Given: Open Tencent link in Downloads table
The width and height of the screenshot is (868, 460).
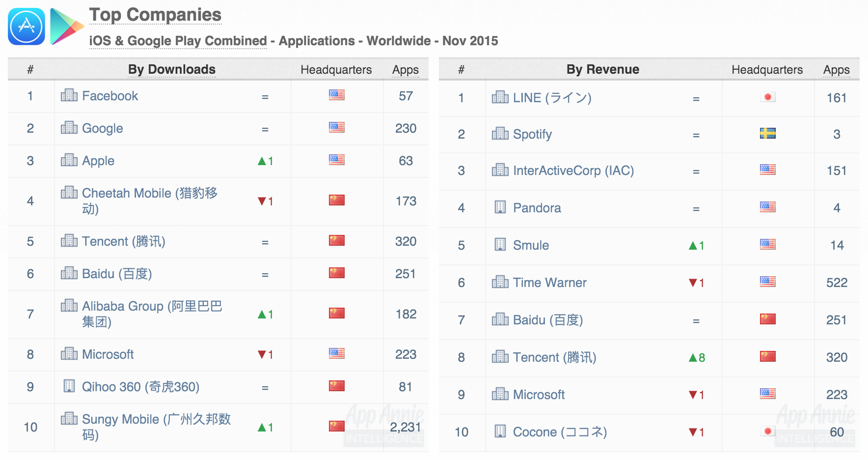Looking at the screenshot, I should (124, 241).
